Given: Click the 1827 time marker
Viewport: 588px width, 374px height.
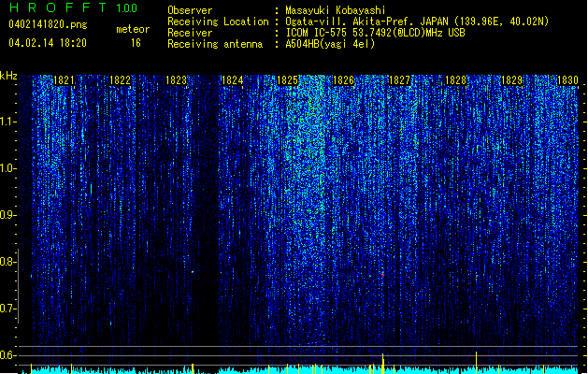Looking at the screenshot, I should click(x=400, y=79).
